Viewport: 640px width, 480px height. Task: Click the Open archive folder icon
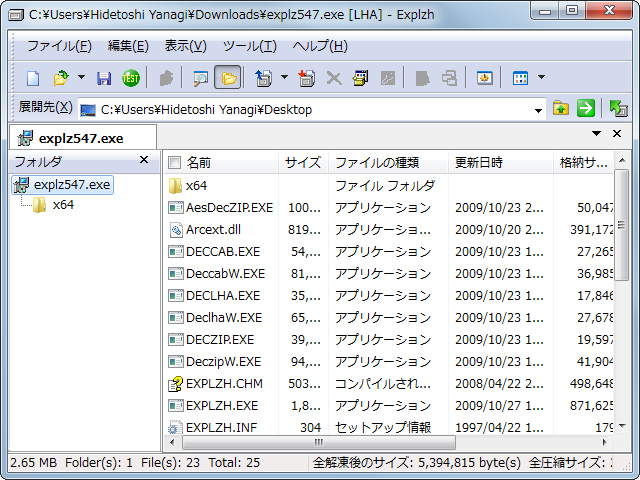tap(61, 78)
